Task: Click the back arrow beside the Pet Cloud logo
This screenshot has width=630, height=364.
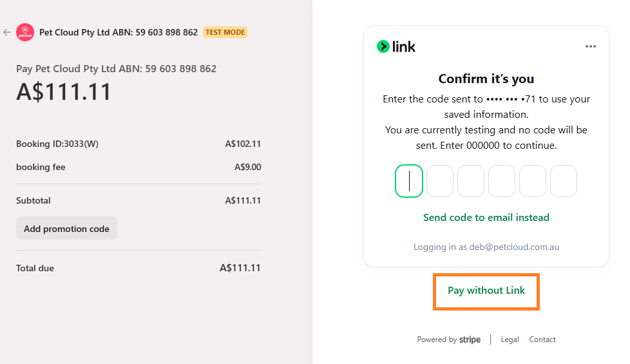Action: pyautogui.click(x=7, y=32)
